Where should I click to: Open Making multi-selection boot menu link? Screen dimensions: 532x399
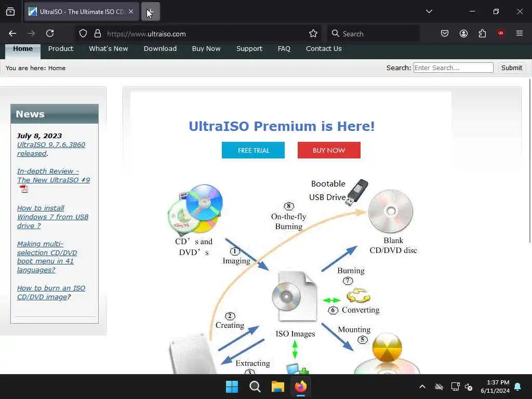(x=47, y=257)
